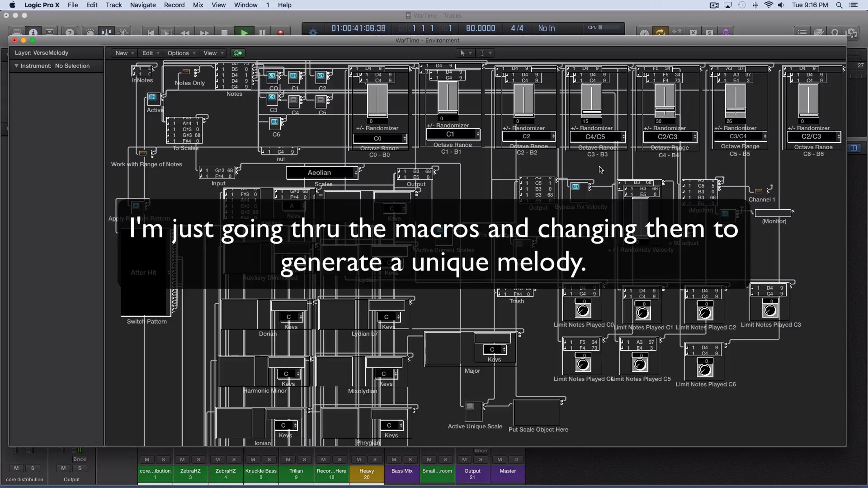Click the C5 - B5 Randomizer fader
The image size is (868, 488).
click(735, 100)
